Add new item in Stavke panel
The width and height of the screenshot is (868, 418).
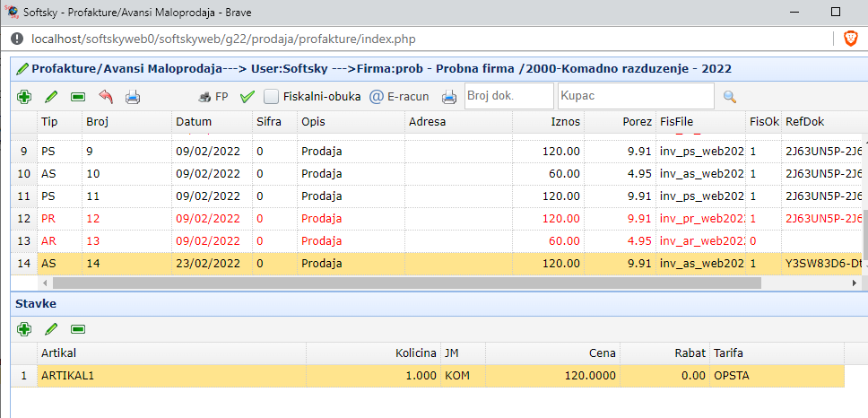(24, 329)
